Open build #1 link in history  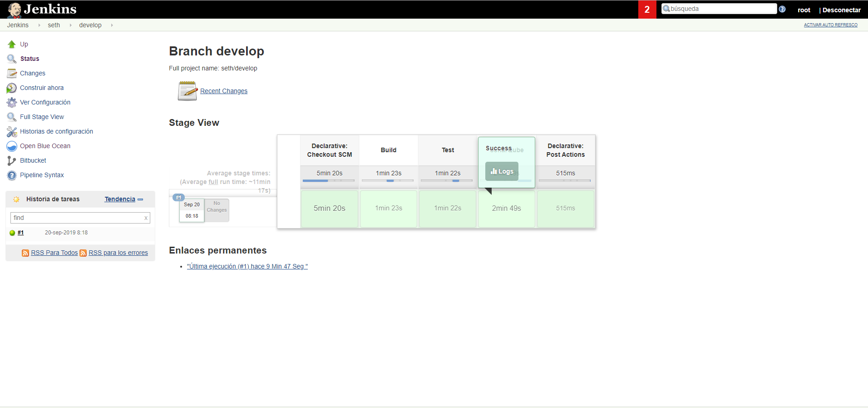(x=20, y=233)
